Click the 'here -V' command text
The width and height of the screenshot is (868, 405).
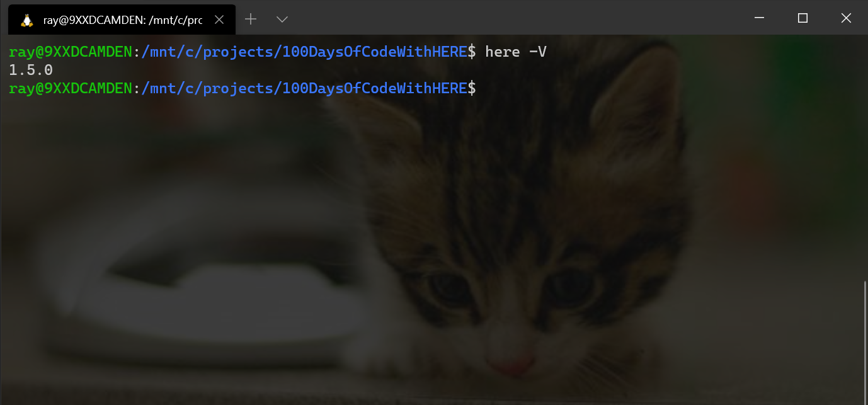click(x=516, y=52)
